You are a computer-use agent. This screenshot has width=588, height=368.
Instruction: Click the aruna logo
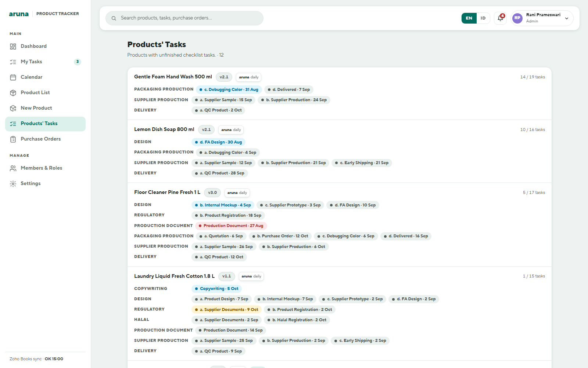[19, 14]
